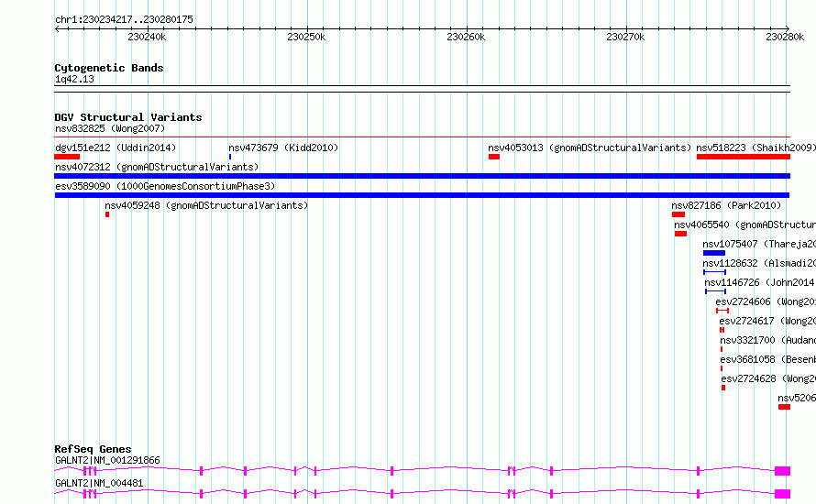The width and height of the screenshot is (816, 504).
Task: Open the RefSeq Genes track heading
Action: click(93, 449)
